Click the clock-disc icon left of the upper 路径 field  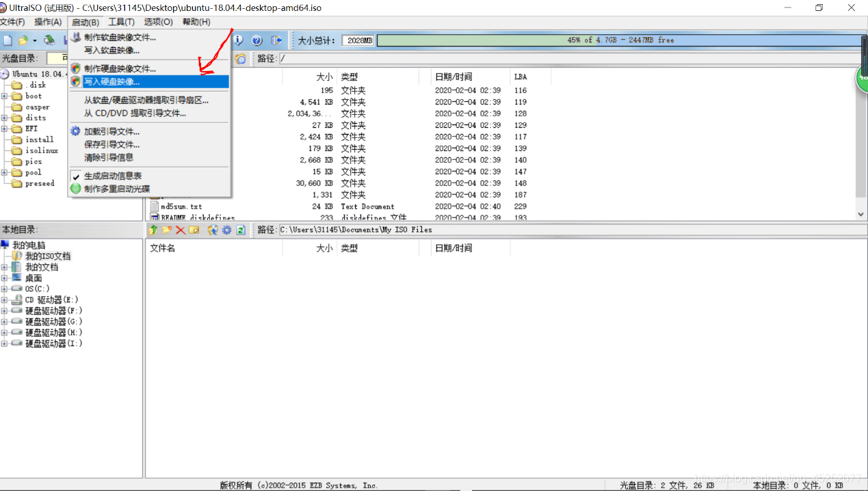click(240, 59)
